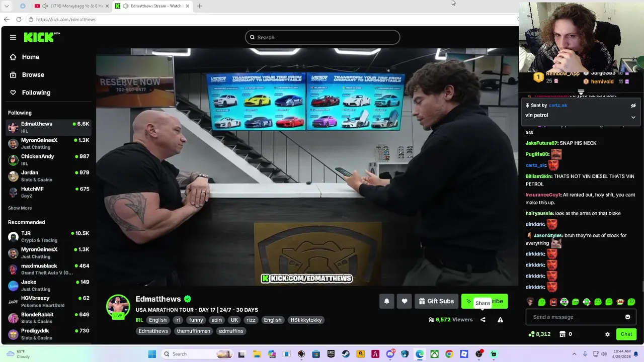Image resolution: width=644 pixels, height=362 pixels.
Task: Click username hairyaussie in chat
Action: (539, 213)
